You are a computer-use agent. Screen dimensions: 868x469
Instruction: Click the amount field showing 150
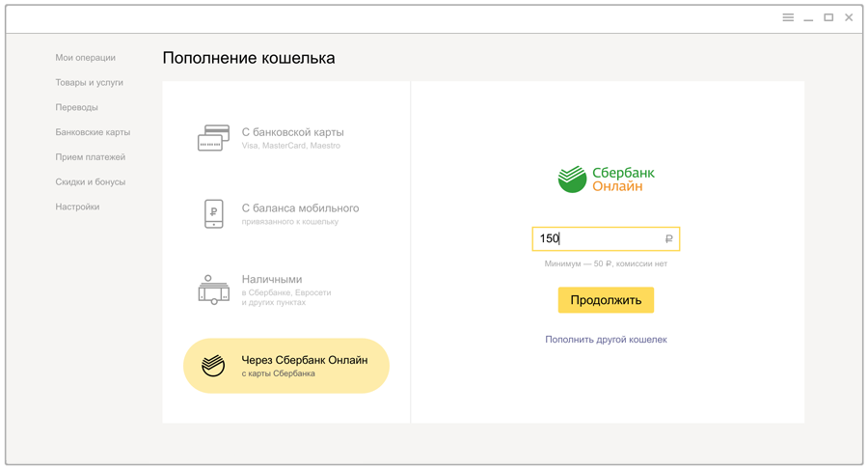(606, 238)
